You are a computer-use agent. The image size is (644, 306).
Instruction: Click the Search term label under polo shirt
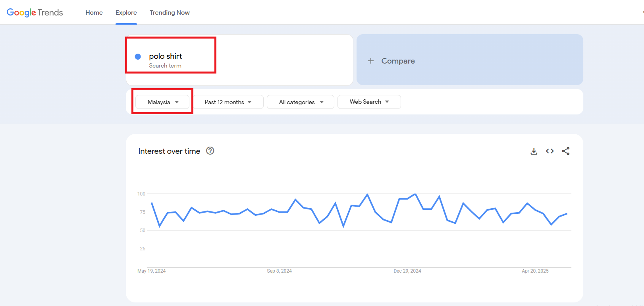pyautogui.click(x=165, y=66)
